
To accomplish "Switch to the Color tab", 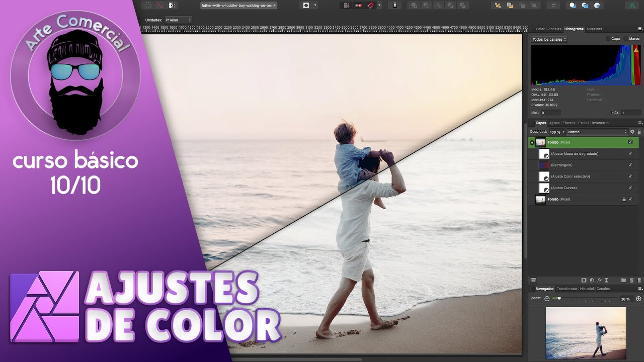I will tap(540, 29).
